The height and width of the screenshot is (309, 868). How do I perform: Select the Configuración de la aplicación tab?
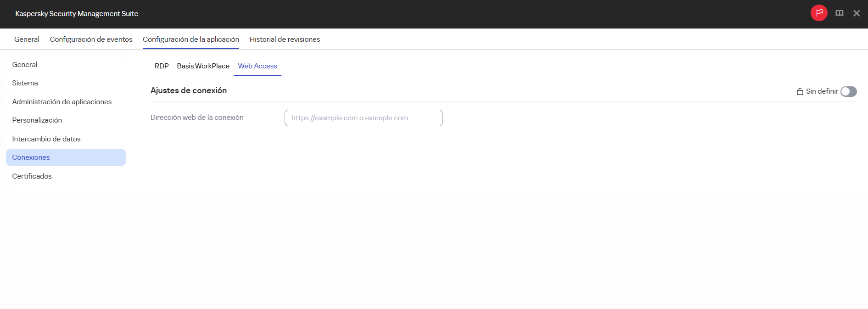[191, 39]
